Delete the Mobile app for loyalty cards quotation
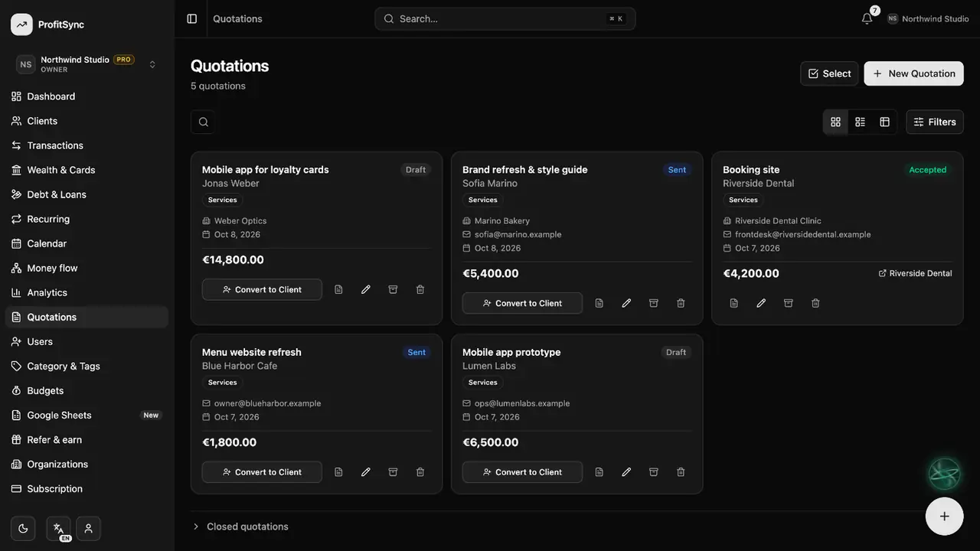Image resolution: width=980 pixels, height=551 pixels. pos(420,289)
